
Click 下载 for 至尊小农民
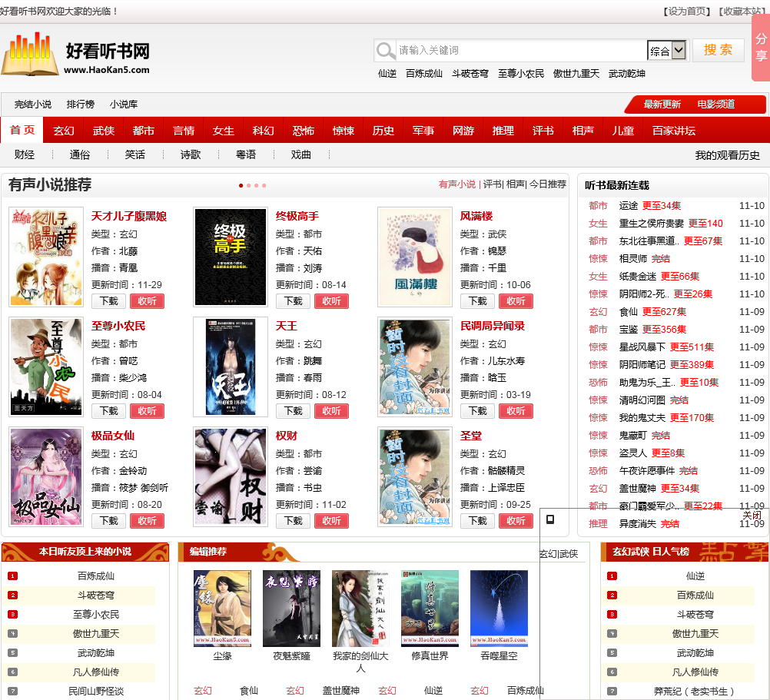click(x=109, y=411)
